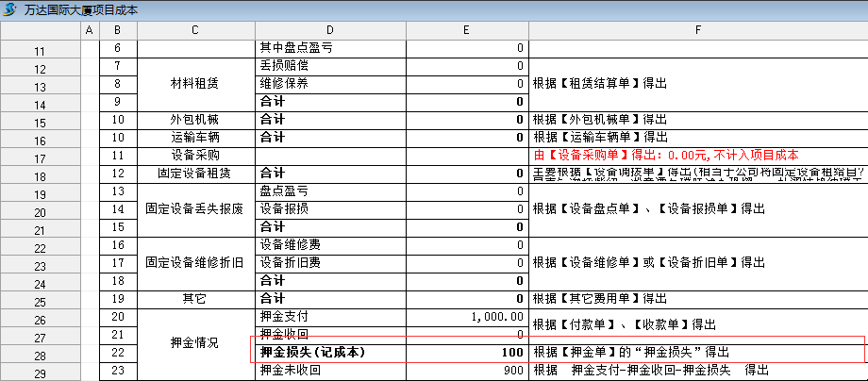The width and height of the screenshot is (868, 381).
Task: Click the app icon in title bar
Action: [x=9, y=9]
